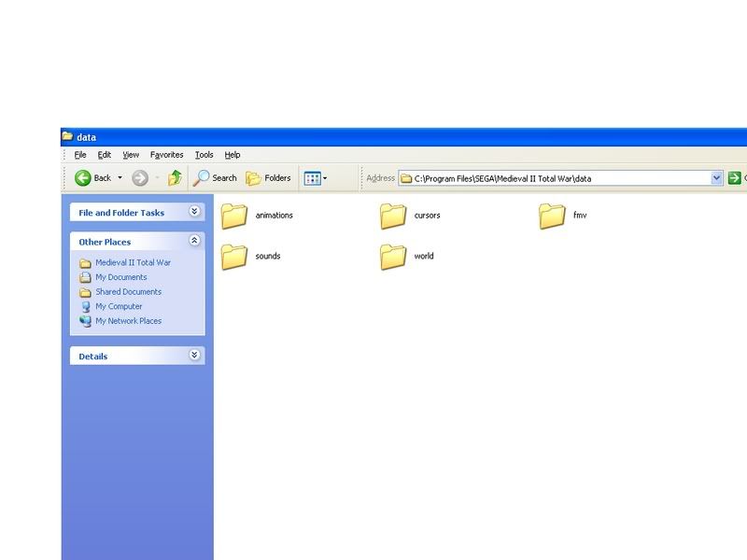Select the world folder icon
Image resolution: width=747 pixels, height=560 pixels.
393,257
